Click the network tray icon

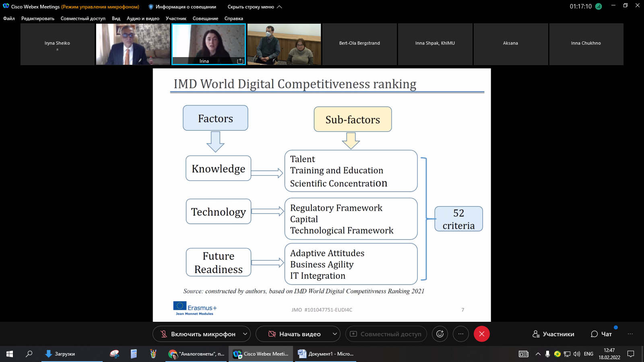(567, 354)
